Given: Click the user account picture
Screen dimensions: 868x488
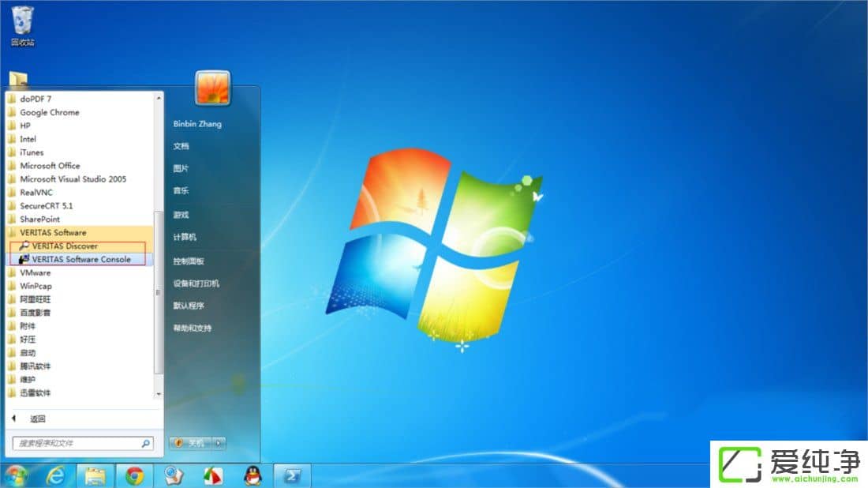Looking at the screenshot, I should coord(212,88).
